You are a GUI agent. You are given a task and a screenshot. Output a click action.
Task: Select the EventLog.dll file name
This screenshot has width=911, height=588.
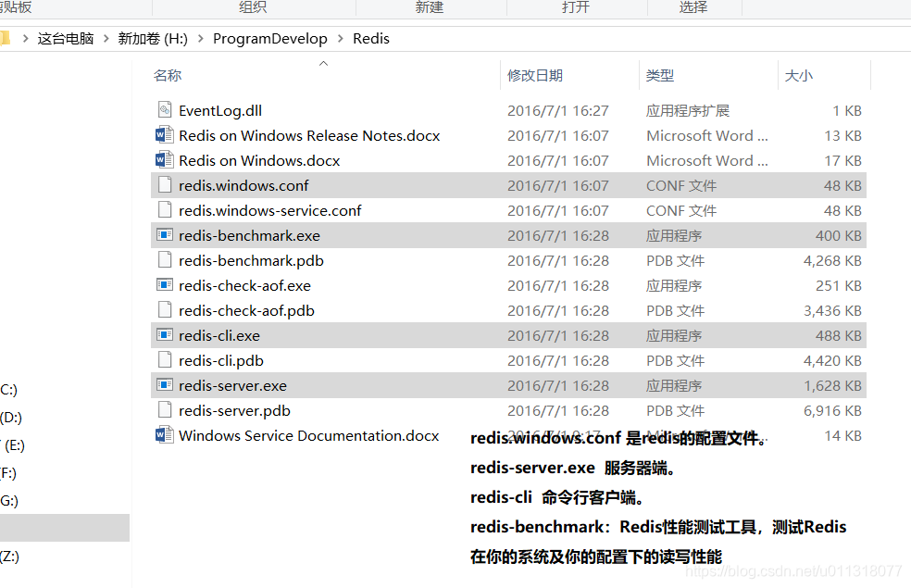tap(220, 110)
